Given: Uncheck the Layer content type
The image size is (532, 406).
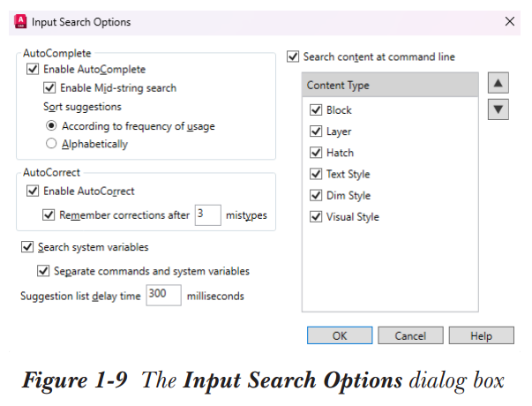Looking at the screenshot, I should tap(316, 132).
